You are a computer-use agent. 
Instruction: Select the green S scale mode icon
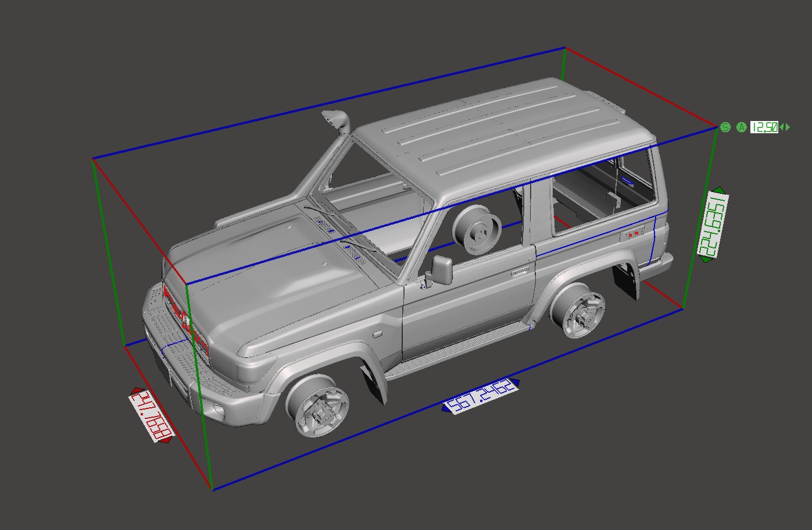pyautogui.click(x=725, y=127)
